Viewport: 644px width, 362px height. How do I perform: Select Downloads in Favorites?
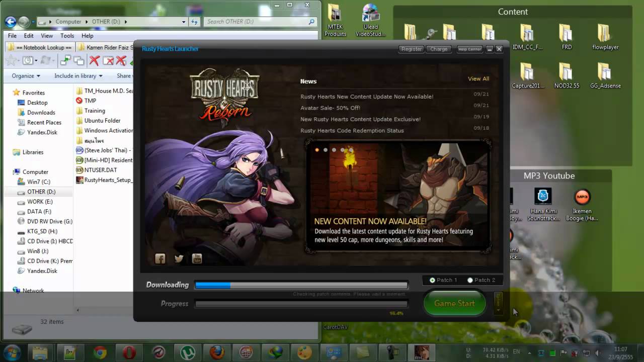pos(41,113)
